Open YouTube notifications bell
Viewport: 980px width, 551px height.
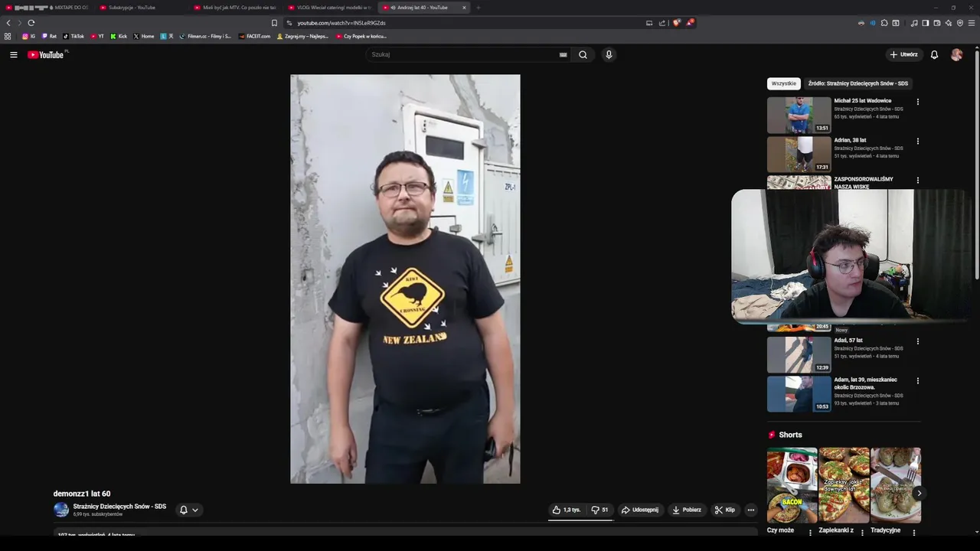[934, 54]
